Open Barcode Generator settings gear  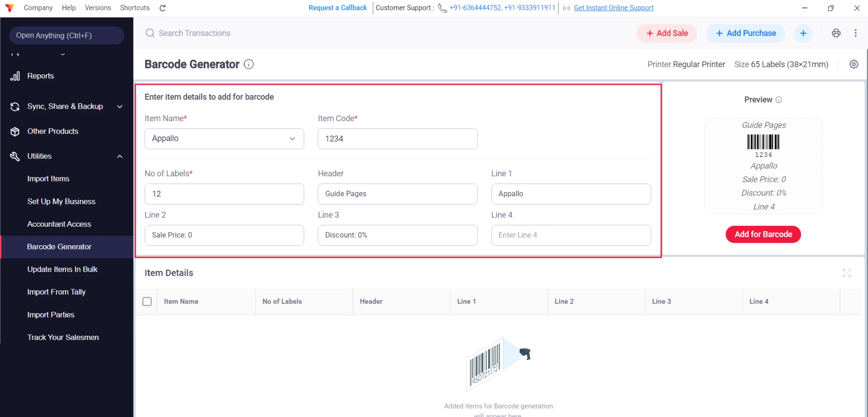854,64
